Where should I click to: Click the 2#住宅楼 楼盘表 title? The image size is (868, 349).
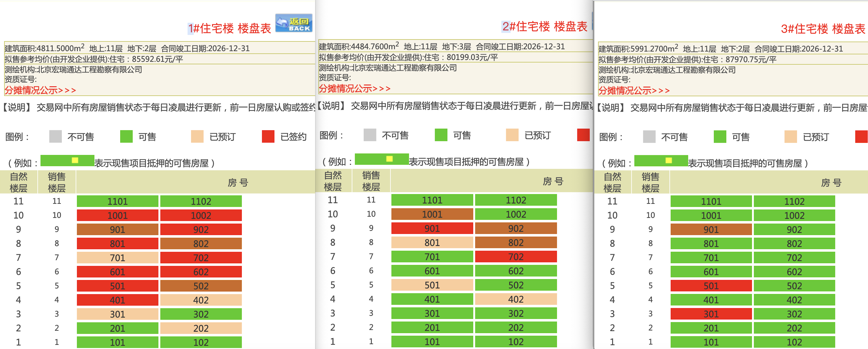tap(545, 27)
